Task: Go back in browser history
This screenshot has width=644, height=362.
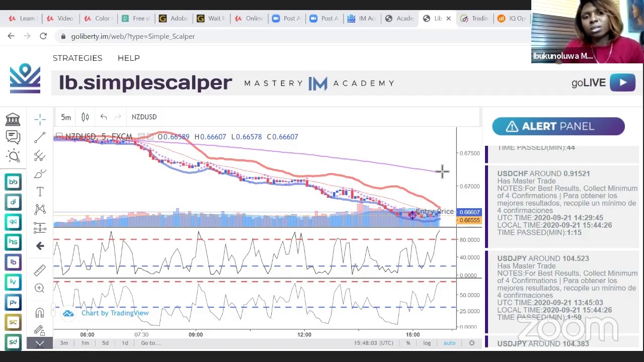Action: (x=11, y=36)
